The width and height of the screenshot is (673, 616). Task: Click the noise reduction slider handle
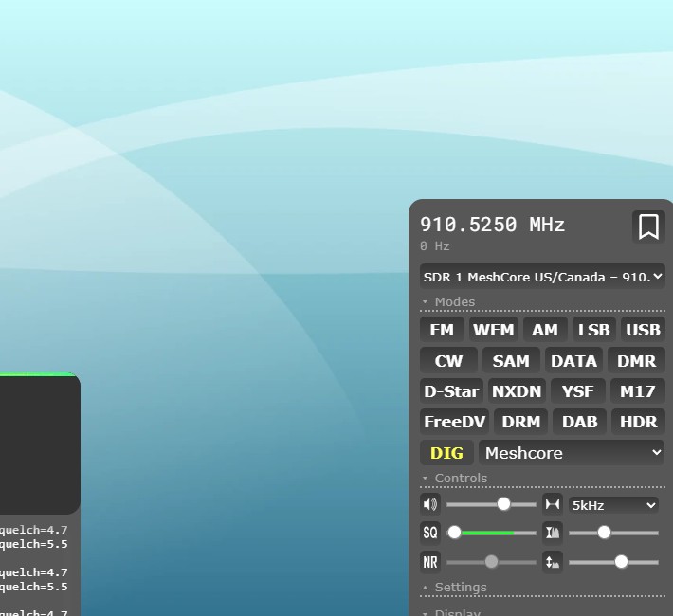(x=491, y=561)
